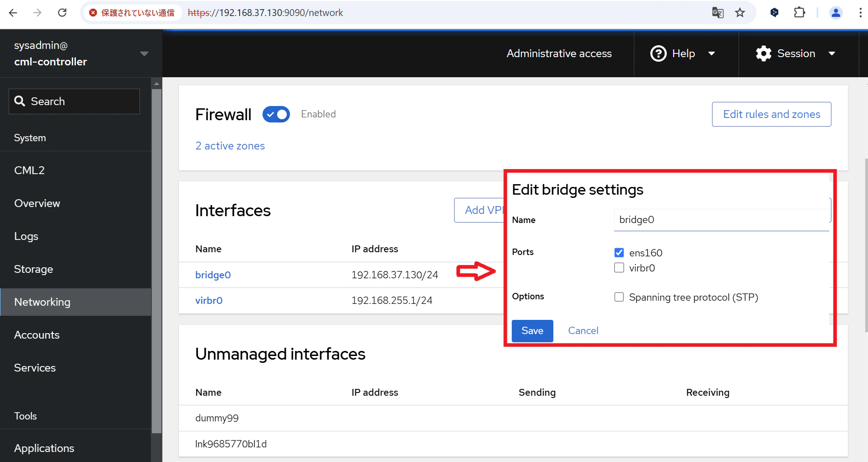The height and width of the screenshot is (462, 868).
Task: Open Storage in the sidebar
Action: 75,269
